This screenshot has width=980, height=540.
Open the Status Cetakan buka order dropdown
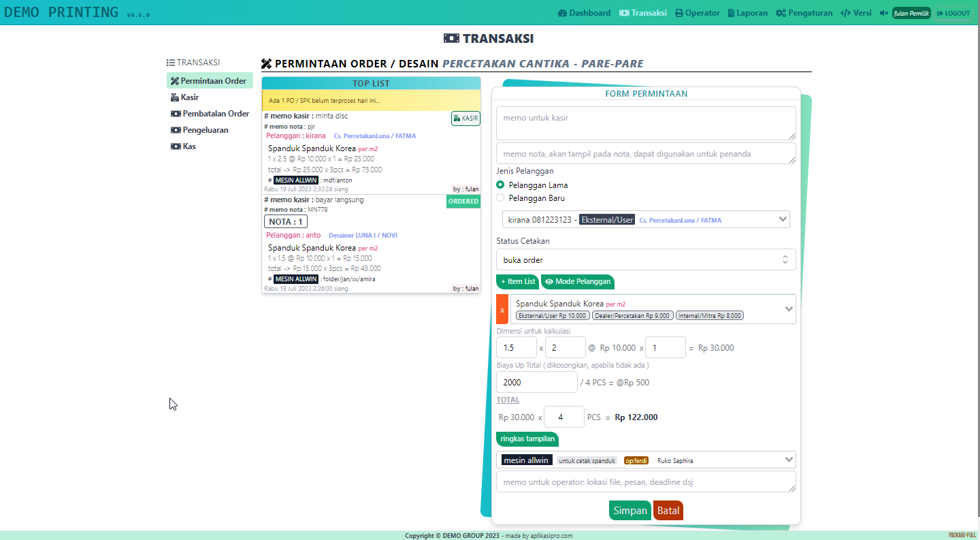coord(645,259)
